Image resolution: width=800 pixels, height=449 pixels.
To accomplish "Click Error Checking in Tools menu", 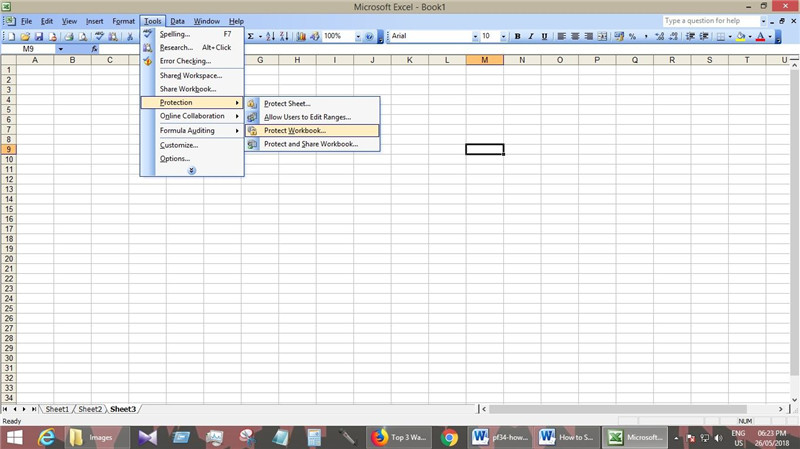I will coord(192,61).
